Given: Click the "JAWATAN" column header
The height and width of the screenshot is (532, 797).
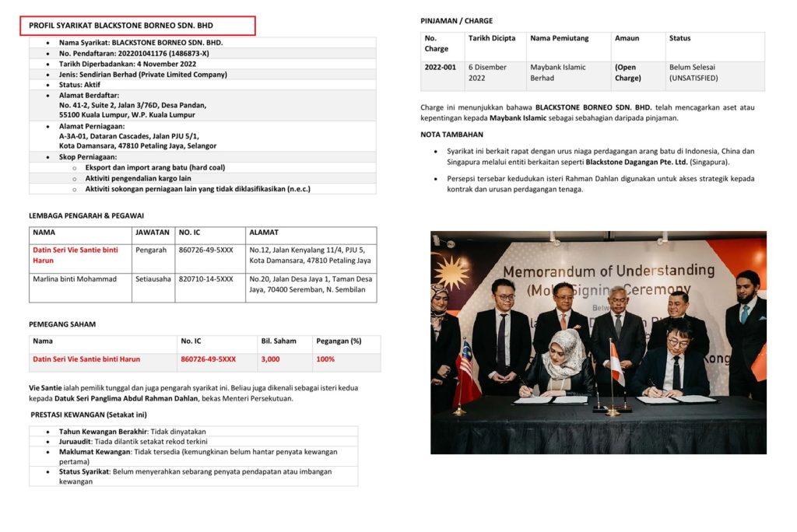Looking at the screenshot, I should 153,233.
